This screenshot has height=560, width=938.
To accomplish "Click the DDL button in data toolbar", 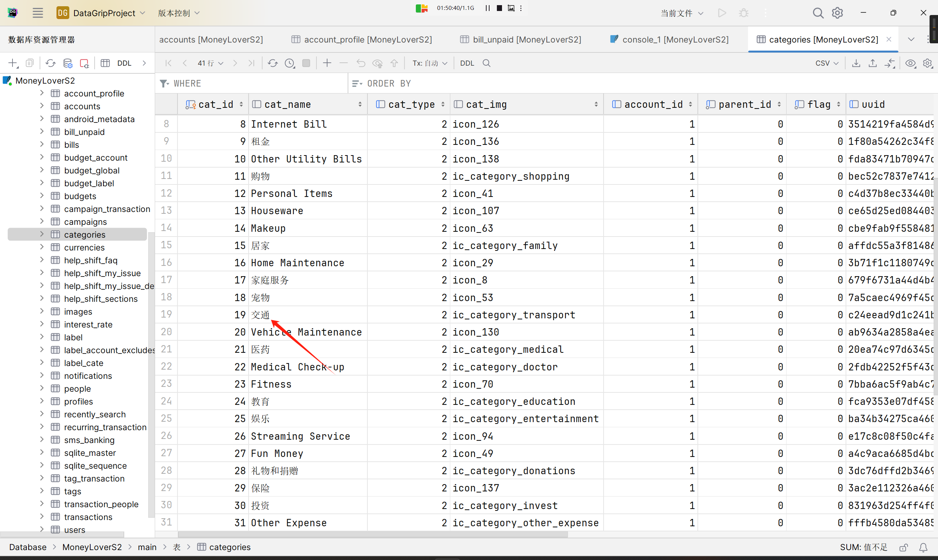I will [467, 63].
